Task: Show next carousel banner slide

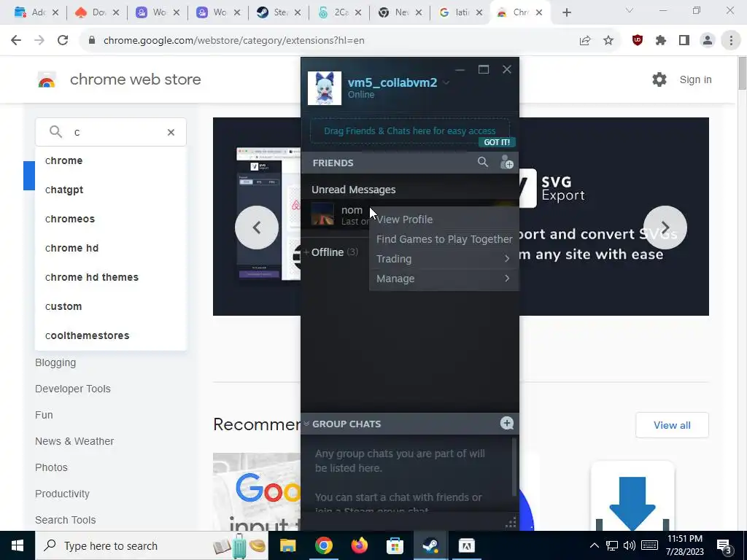Action: pyautogui.click(x=665, y=227)
